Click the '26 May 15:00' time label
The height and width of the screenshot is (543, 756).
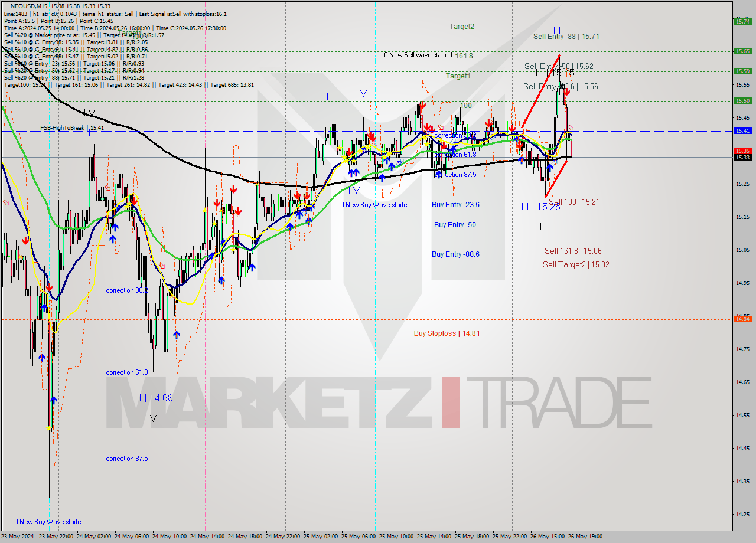[548, 537]
